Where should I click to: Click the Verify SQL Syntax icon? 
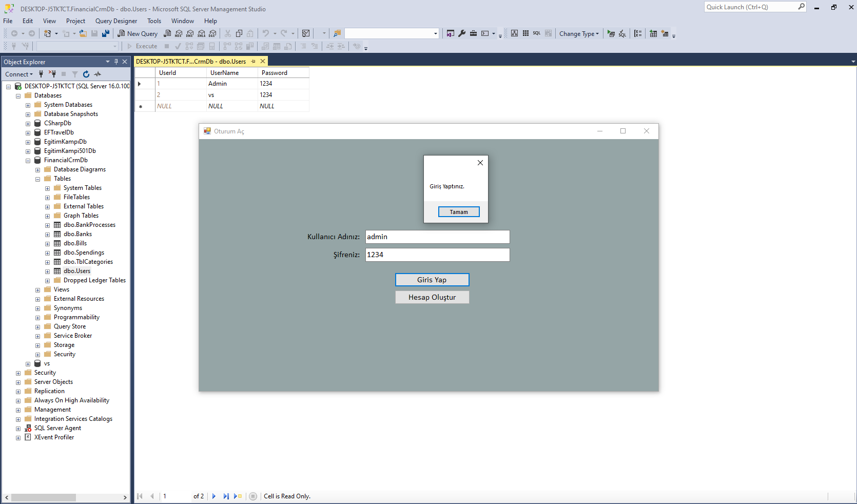pos(622,33)
